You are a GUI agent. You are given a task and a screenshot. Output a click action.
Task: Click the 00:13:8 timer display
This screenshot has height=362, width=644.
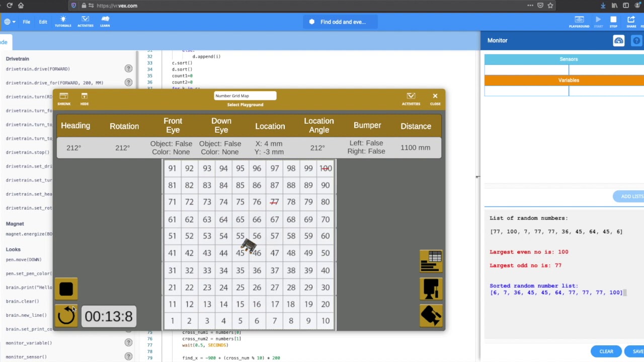109,316
